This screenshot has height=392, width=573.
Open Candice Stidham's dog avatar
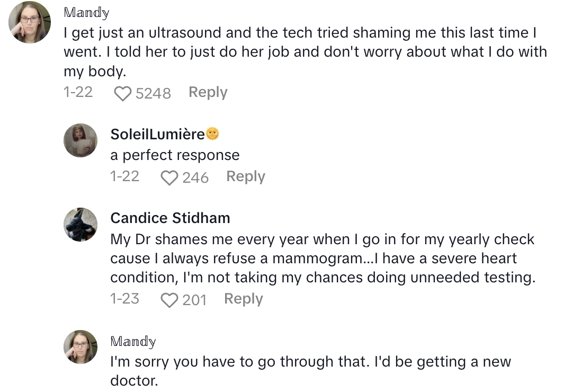80,225
